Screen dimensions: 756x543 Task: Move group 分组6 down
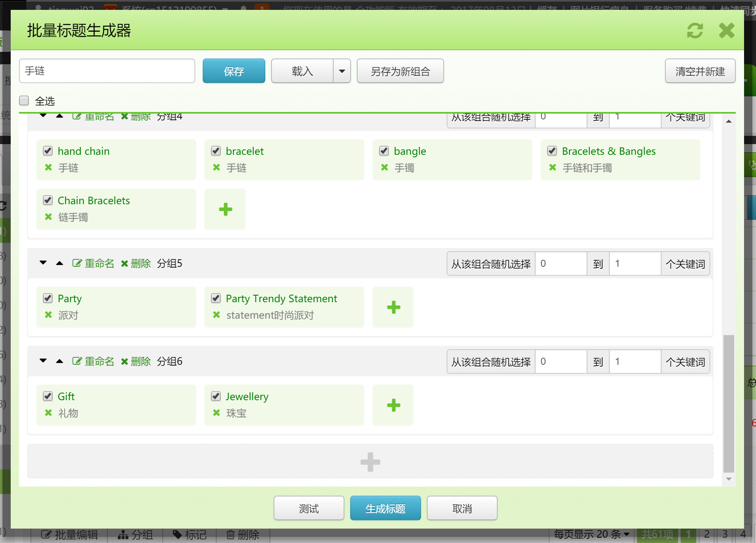pyautogui.click(x=43, y=361)
